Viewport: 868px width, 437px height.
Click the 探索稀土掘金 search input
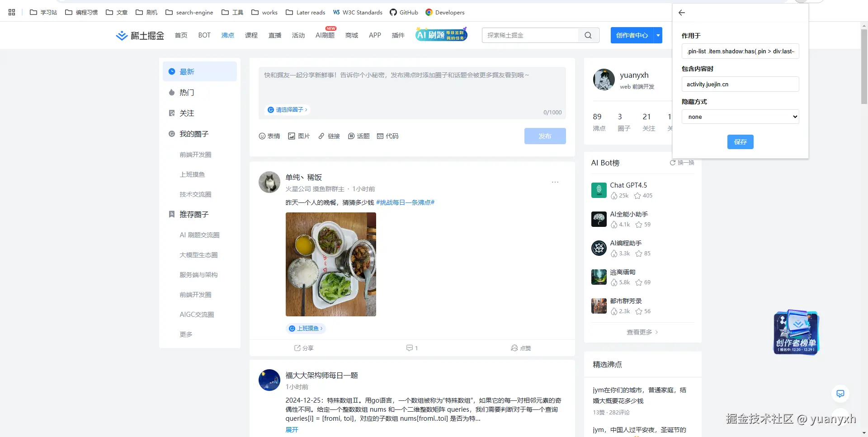[529, 35]
